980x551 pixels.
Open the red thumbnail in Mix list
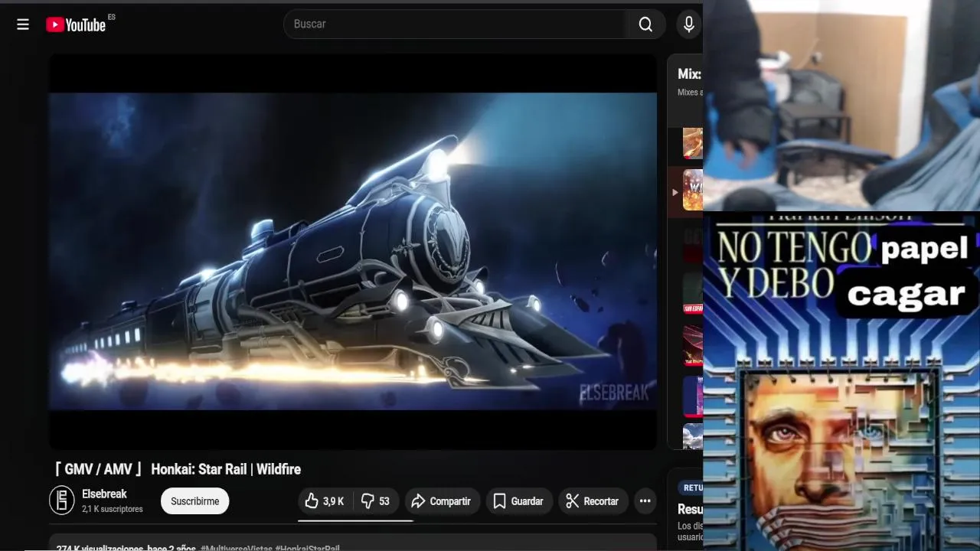(693, 346)
